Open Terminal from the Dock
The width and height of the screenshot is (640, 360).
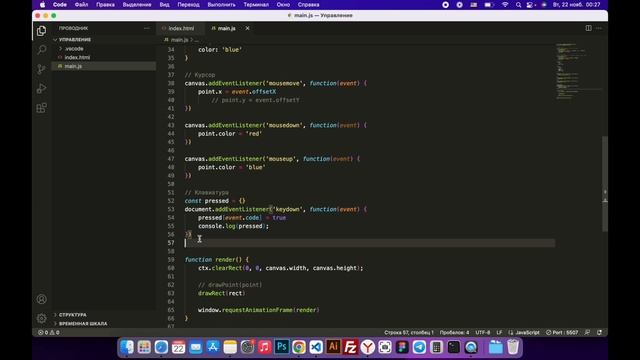click(x=453, y=347)
